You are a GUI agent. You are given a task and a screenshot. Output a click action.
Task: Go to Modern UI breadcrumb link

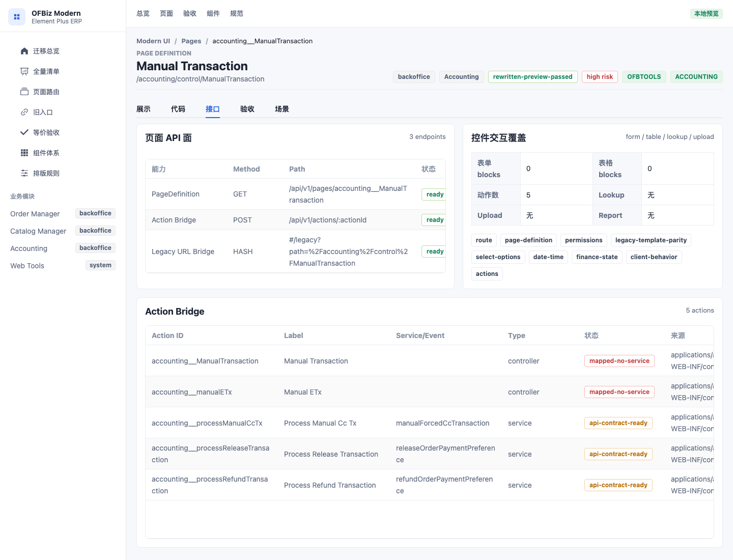tap(153, 41)
